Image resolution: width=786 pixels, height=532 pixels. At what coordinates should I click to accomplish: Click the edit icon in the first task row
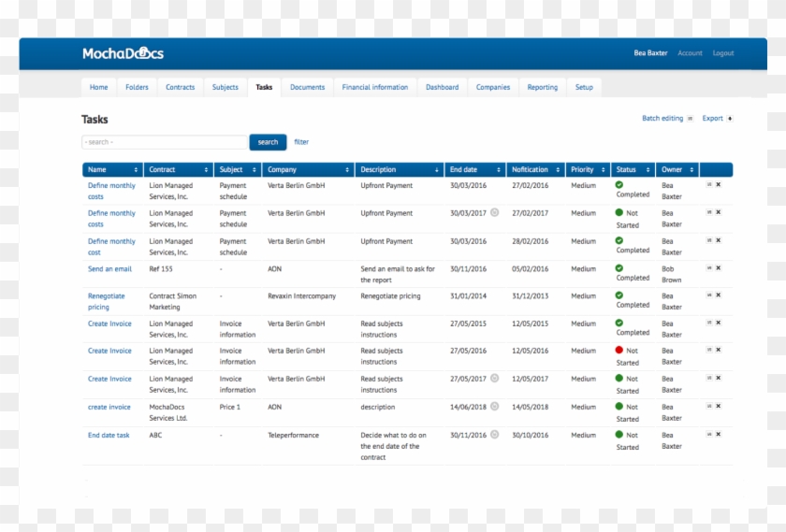click(708, 185)
